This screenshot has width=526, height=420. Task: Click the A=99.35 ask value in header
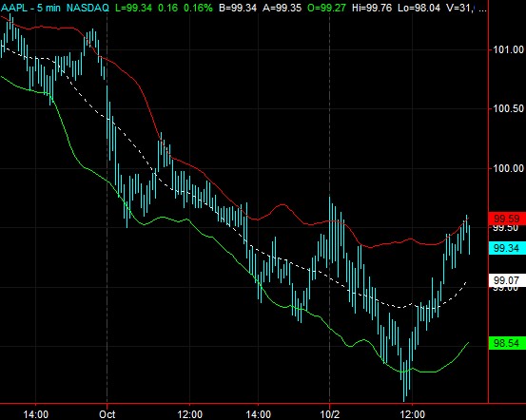tap(282, 8)
